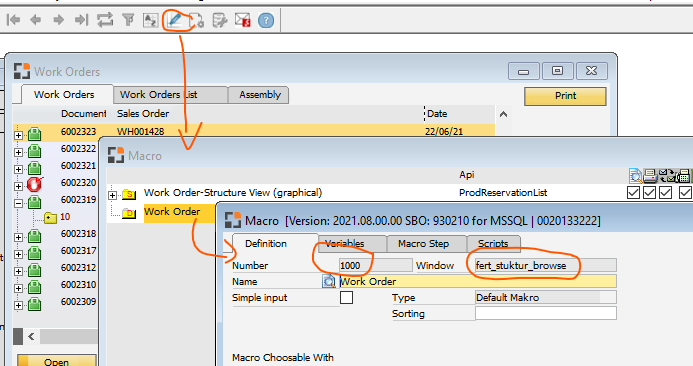Image resolution: width=693 pixels, height=366 pixels.
Task: Enable the Simple input checkbox
Action: click(x=346, y=297)
